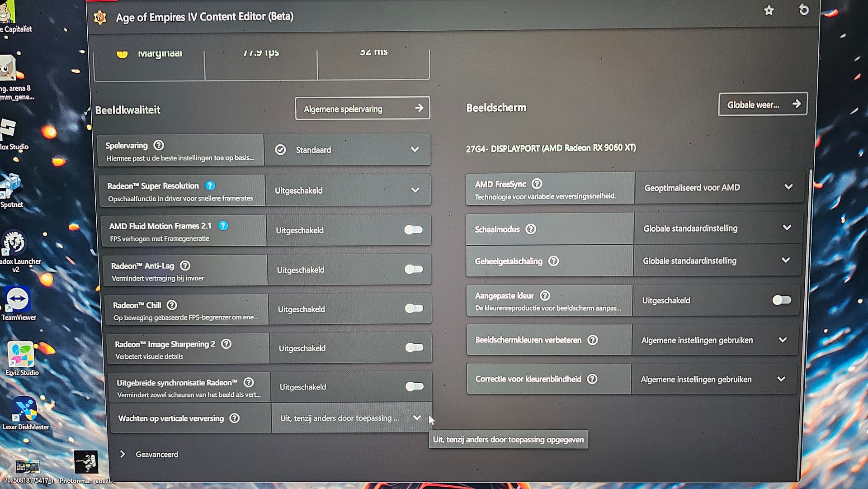Image resolution: width=868 pixels, height=489 pixels.
Task: Click the Beeldscherm heading
Action: click(496, 108)
